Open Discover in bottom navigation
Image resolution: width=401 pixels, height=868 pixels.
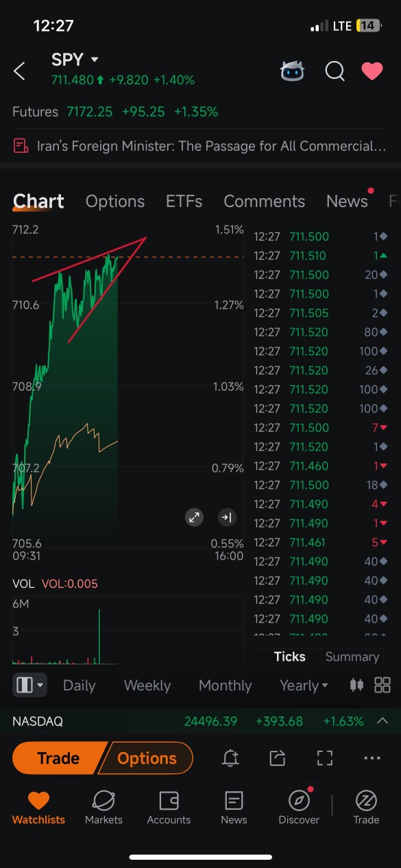pyautogui.click(x=299, y=808)
